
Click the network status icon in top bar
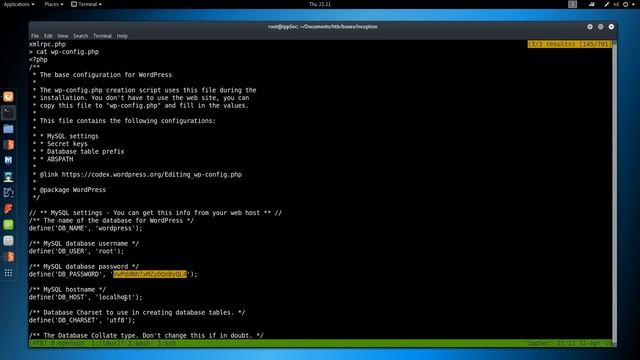[x=592, y=4]
